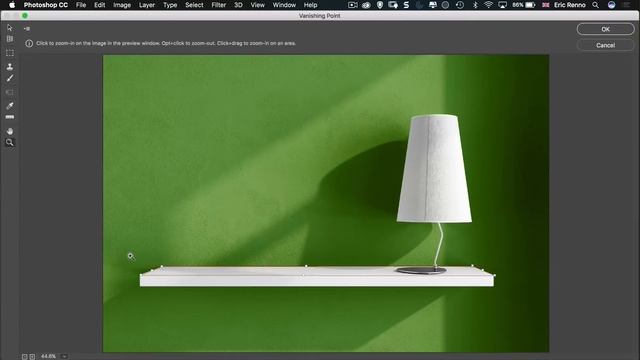Select the Transform tool
The height and width of the screenshot is (360, 640).
click(x=10, y=92)
